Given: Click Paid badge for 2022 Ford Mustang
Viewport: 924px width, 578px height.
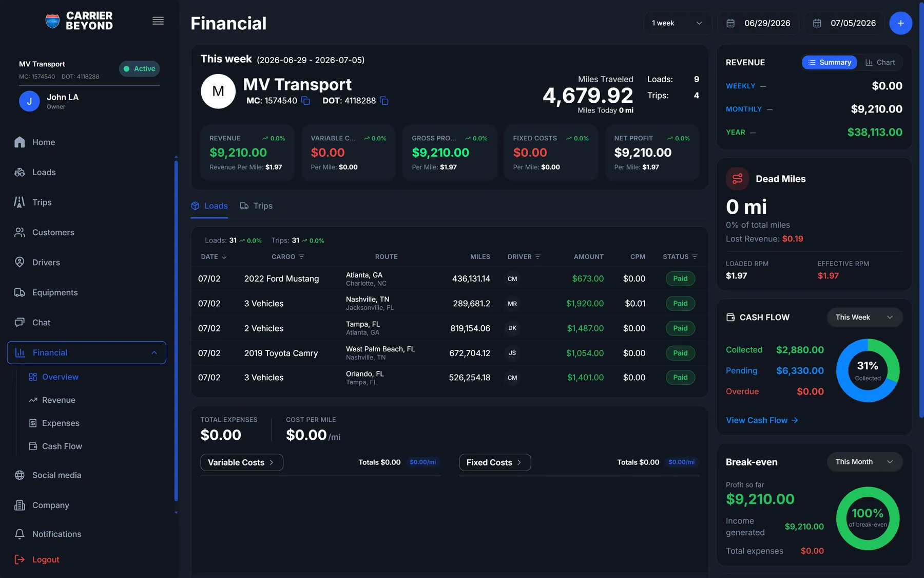Looking at the screenshot, I should [680, 278].
